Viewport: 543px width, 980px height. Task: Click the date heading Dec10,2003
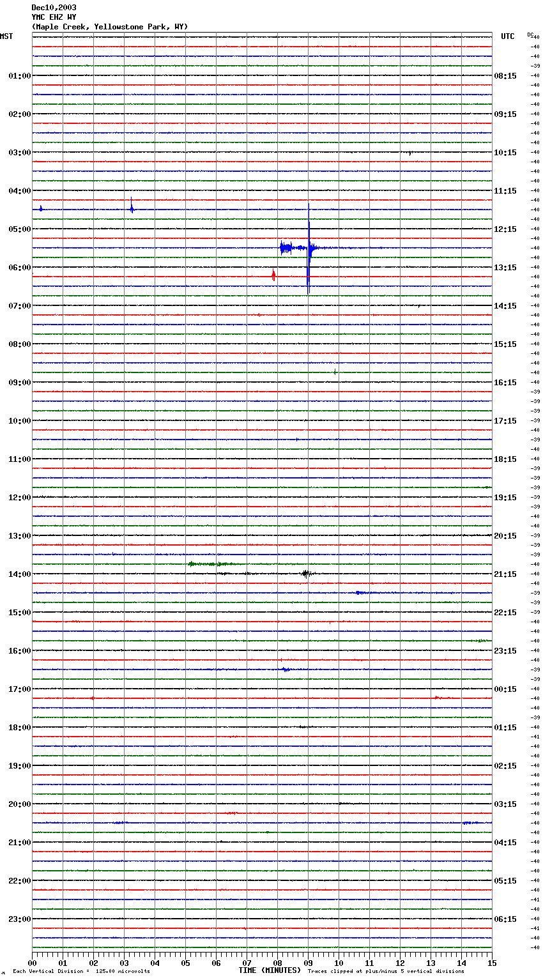pos(54,8)
